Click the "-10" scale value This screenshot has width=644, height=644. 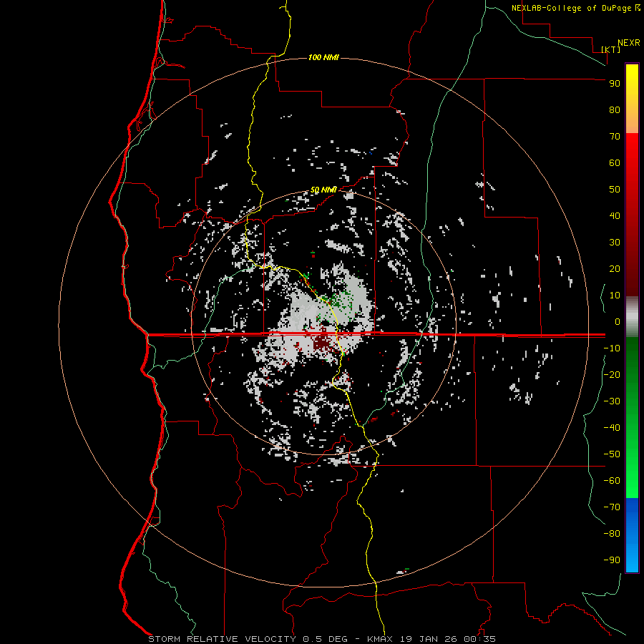612,348
